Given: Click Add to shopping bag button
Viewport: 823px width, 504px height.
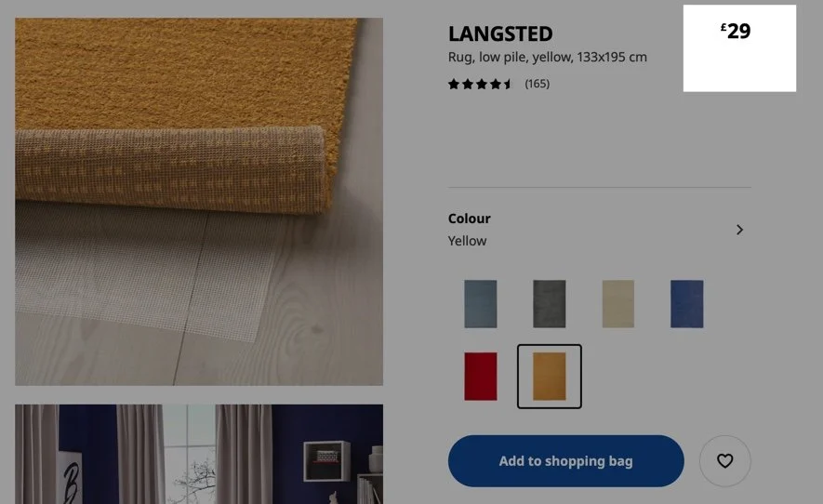Looking at the screenshot, I should (565, 461).
